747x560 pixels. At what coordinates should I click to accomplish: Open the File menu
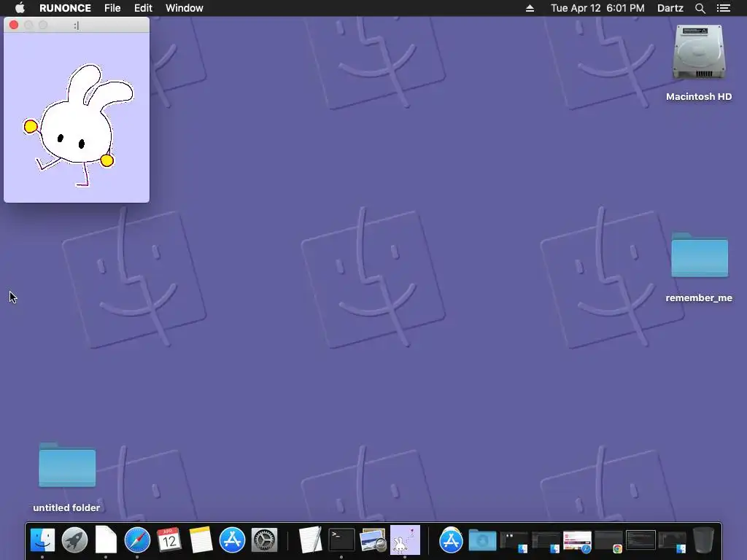click(112, 8)
